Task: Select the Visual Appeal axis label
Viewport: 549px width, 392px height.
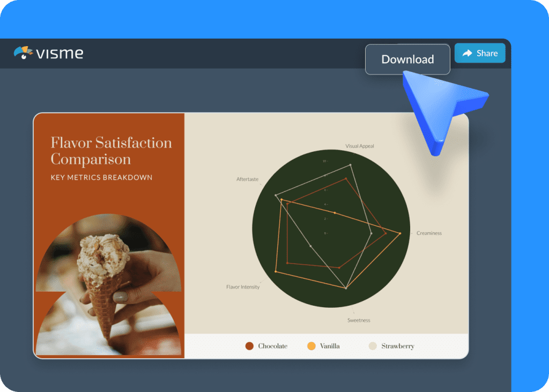Action: (x=360, y=145)
